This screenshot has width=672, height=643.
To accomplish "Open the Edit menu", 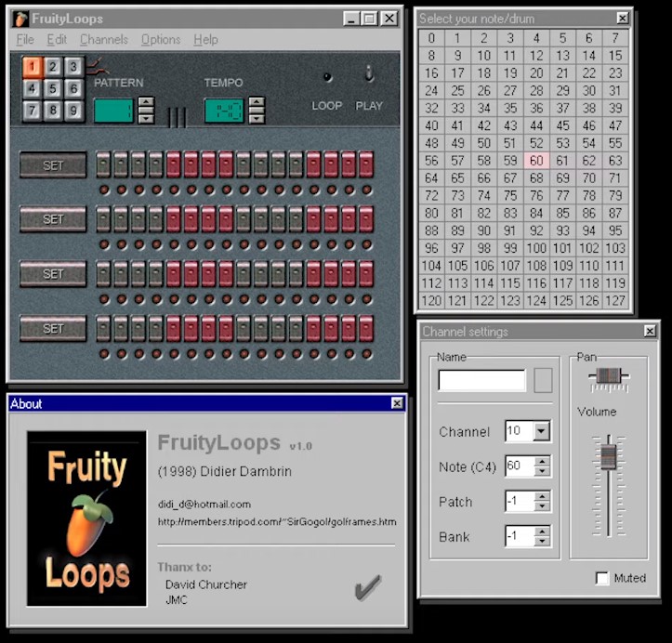I will click(x=57, y=39).
